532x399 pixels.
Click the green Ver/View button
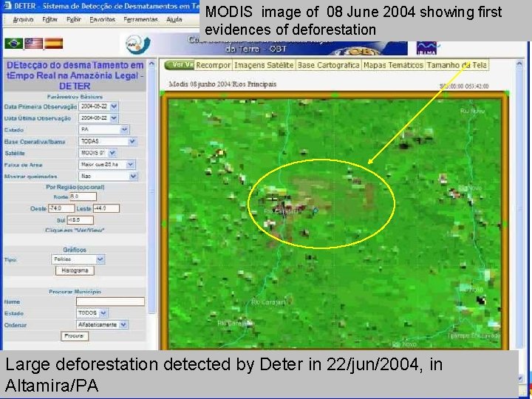coord(180,65)
